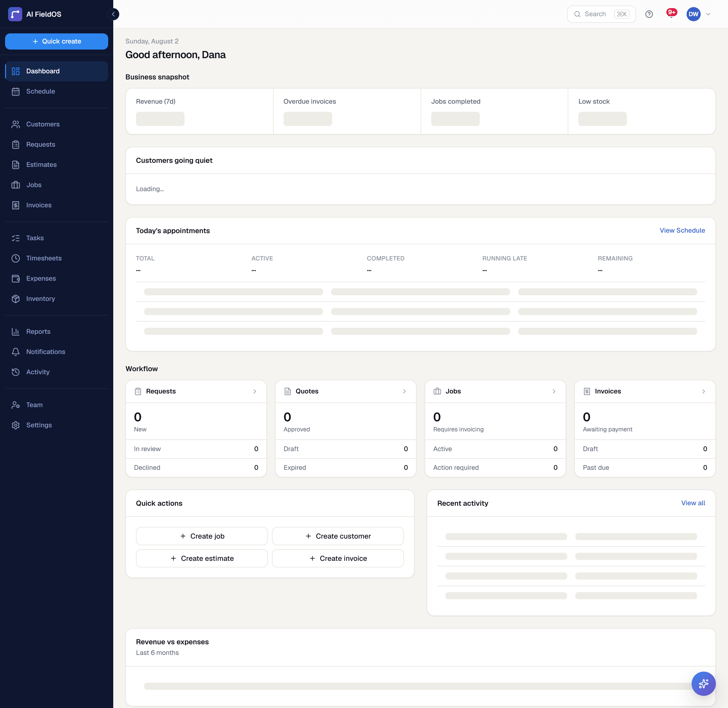The height and width of the screenshot is (708, 728).
Task: Click the Declined row in Requests
Action: point(196,468)
